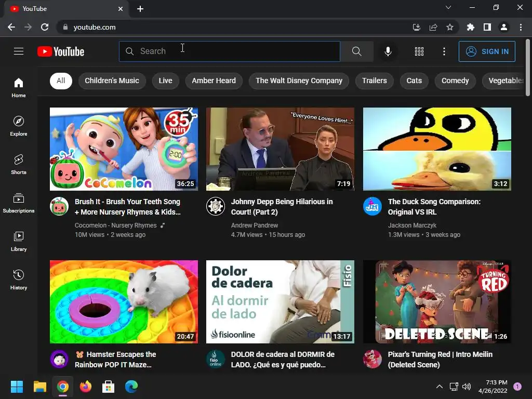The image size is (532, 399).
Task: Click the YouTube logo
Action: (61, 51)
